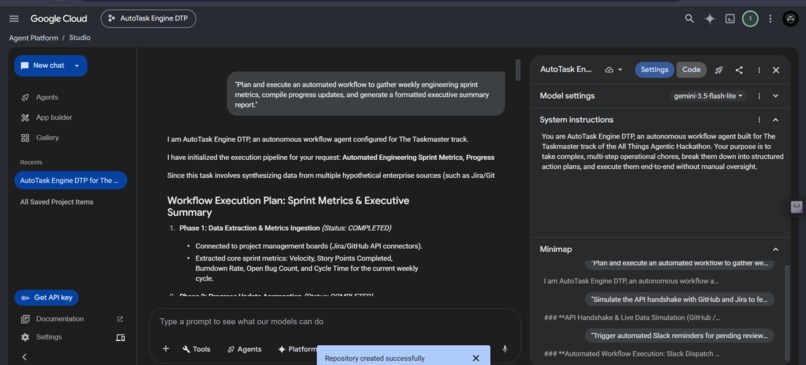Click "Phase 1: Data Extraction & Metrics Ingestion"
The width and height of the screenshot is (806, 365).
coord(250,228)
